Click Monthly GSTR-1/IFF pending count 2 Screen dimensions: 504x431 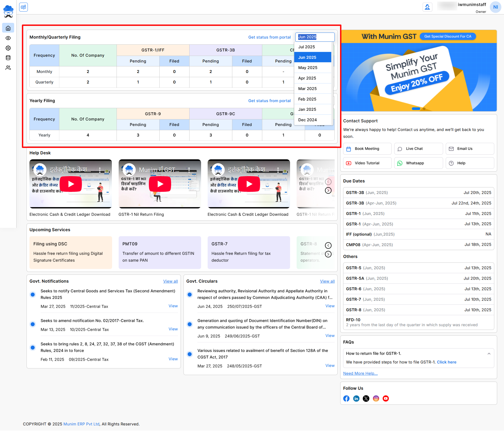[x=138, y=72]
